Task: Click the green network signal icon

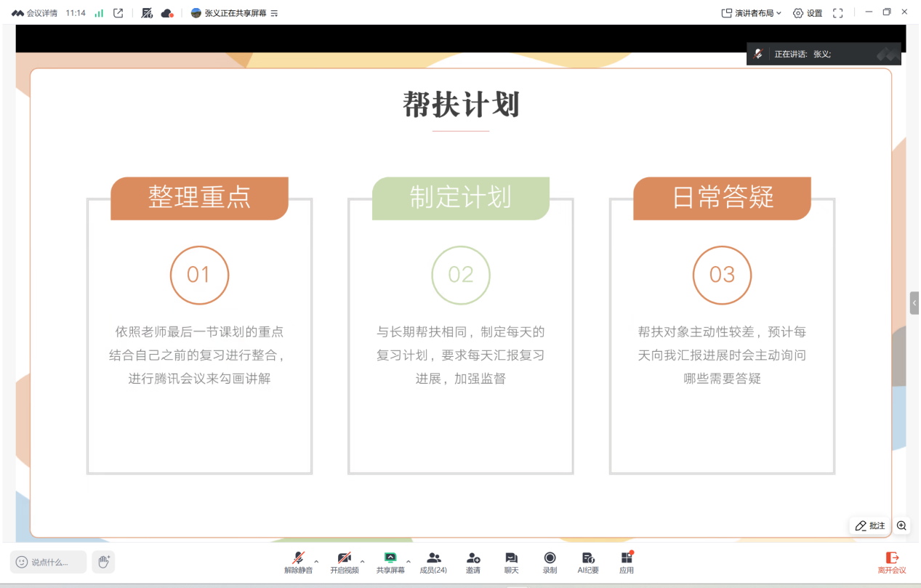Action: coord(99,13)
